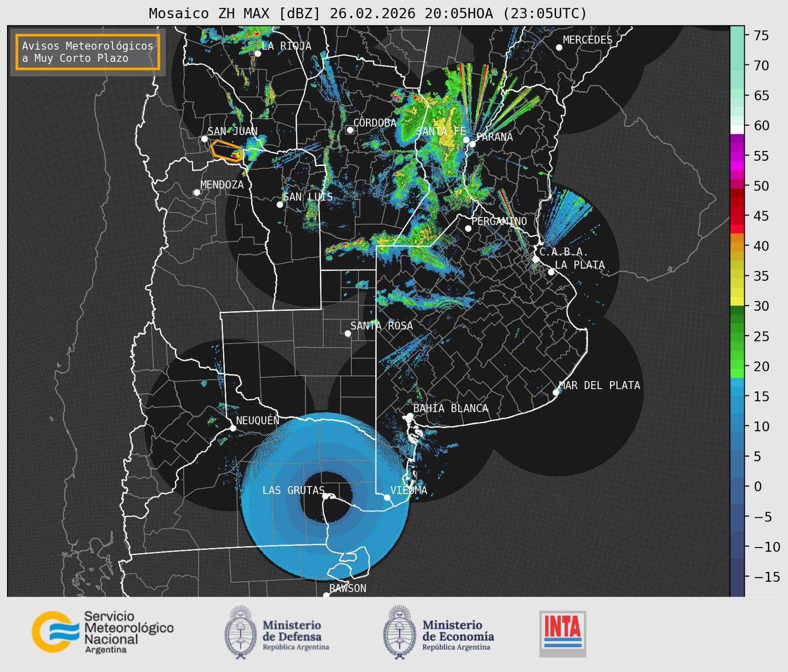
Task: Click the Bahía Blanca city marker dot
Action: [410, 416]
